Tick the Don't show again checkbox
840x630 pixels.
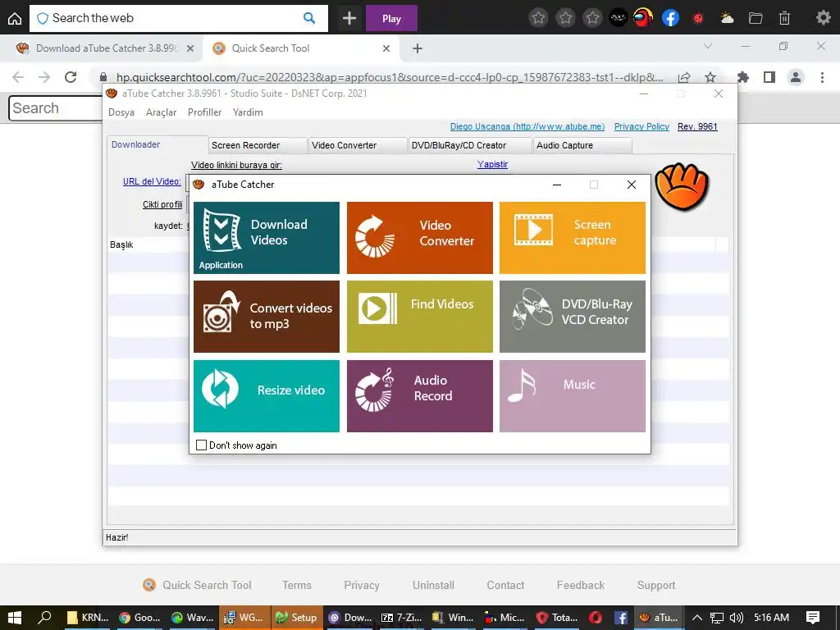pos(202,445)
